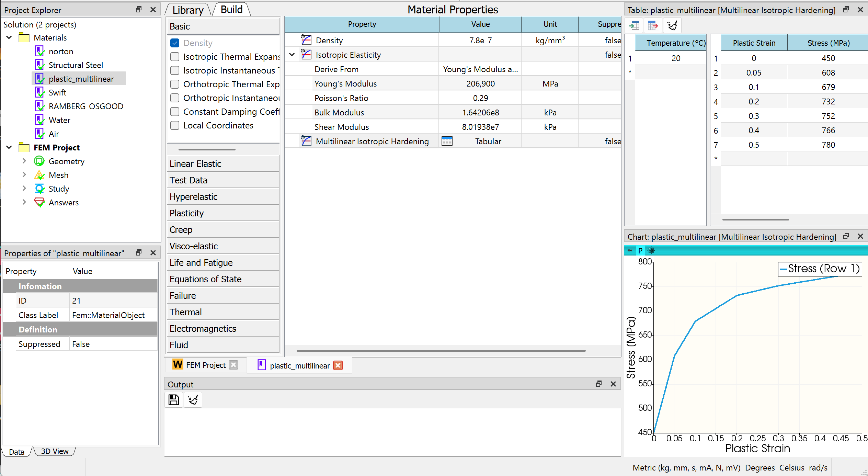Expand the Answers node
This screenshot has width=868, height=476.
24,202
